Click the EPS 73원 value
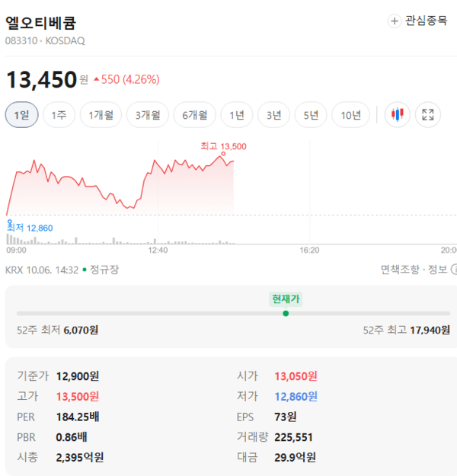This screenshot has height=476, width=457. pyautogui.click(x=286, y=417)
